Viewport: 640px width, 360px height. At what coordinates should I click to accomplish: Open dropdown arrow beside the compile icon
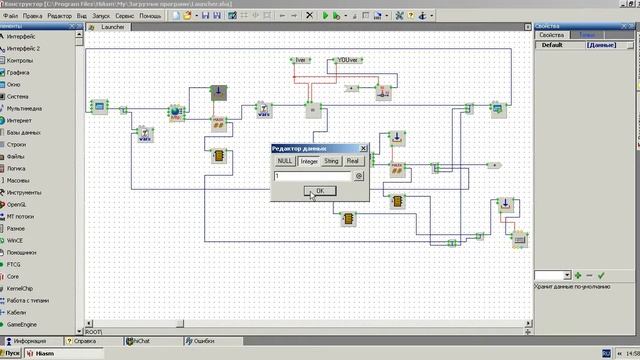387,16
